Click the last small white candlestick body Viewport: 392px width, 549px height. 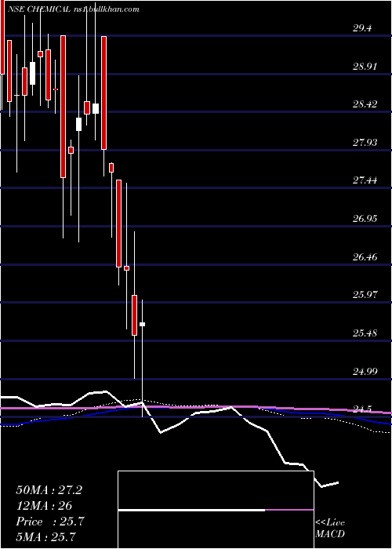pyautogui.click(x=142, y=324)
